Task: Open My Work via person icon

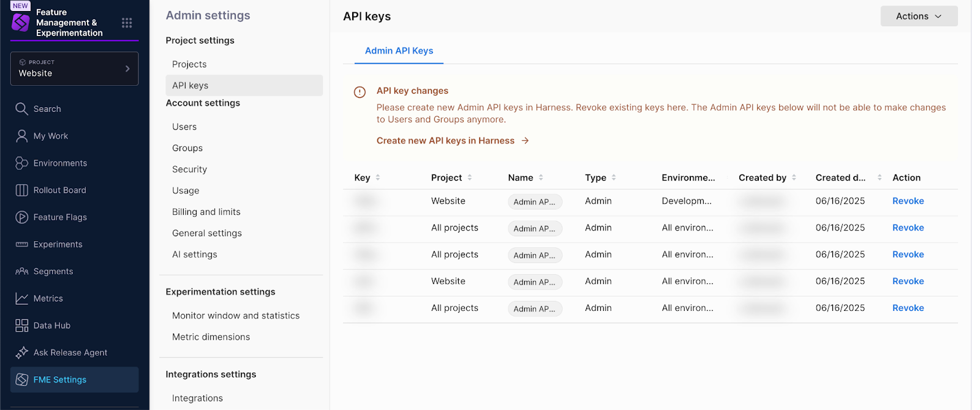Action: pos(21,136)
